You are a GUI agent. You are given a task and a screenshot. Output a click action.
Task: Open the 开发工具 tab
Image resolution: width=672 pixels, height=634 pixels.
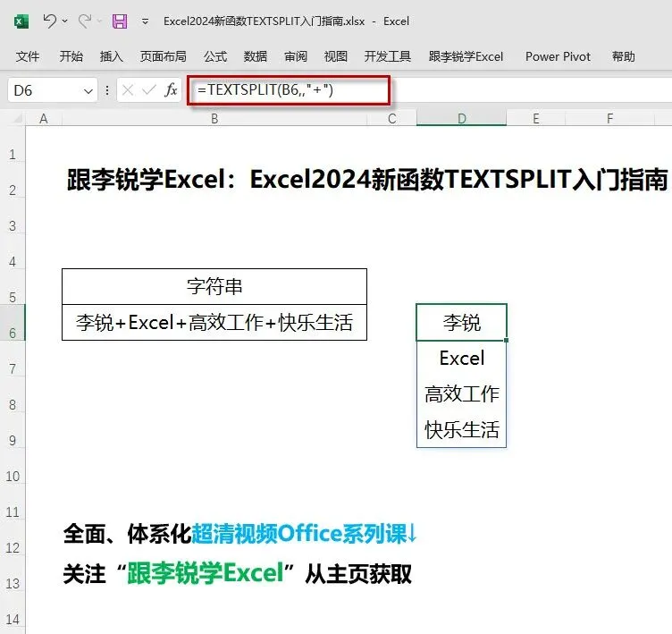pyautogui.click(x=388, y=56)
